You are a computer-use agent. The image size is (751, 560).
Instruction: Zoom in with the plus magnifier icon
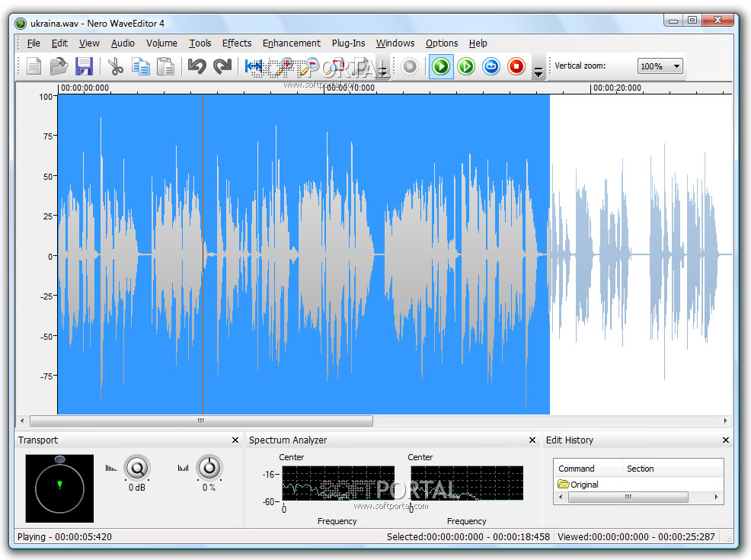click(x=283, y=66)
